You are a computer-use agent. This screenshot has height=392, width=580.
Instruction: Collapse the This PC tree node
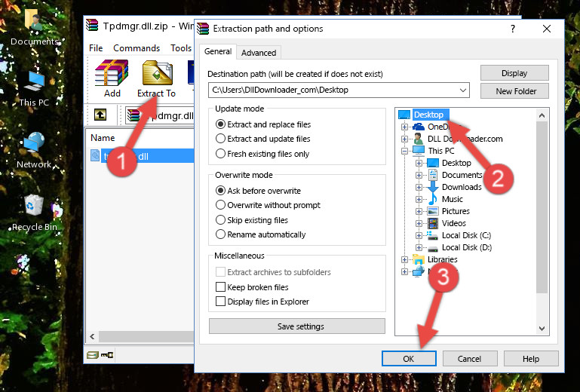[x=404, y=151]
